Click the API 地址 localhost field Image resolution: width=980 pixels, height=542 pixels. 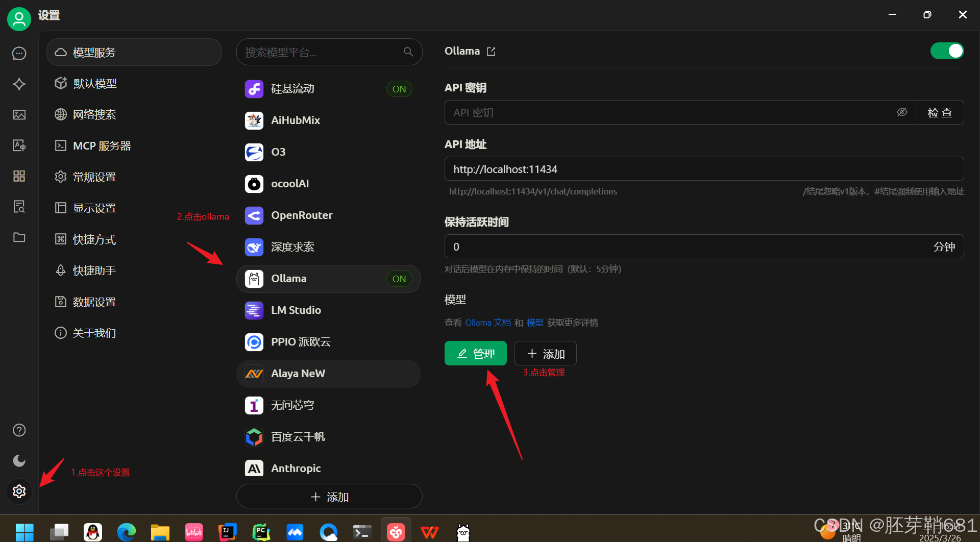click(x=704, y=169)
